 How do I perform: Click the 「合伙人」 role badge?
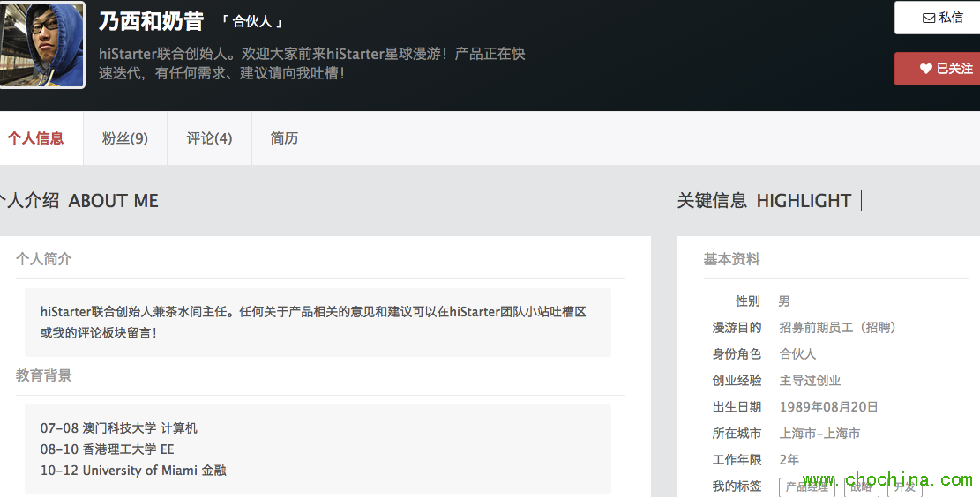tap(252, 22)
